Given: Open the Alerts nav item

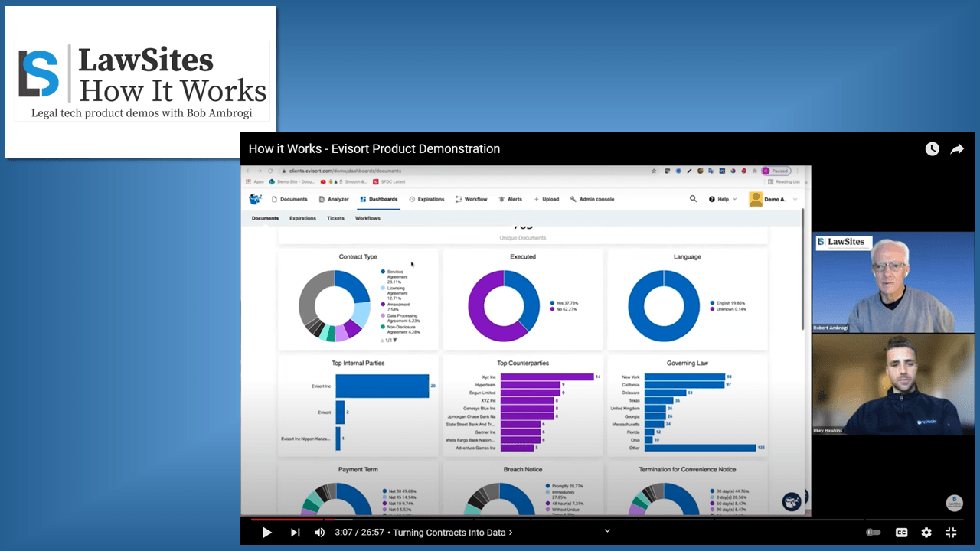Looking at the screenshot, I should (x=511, y=199).
